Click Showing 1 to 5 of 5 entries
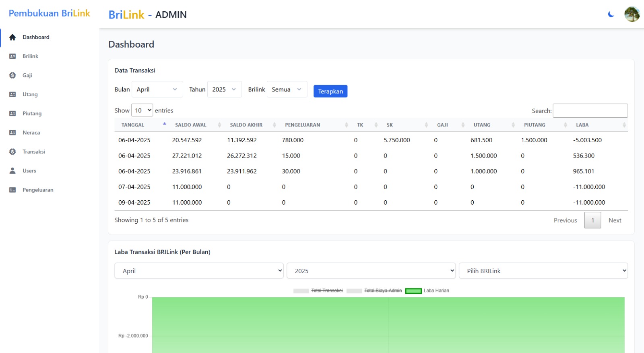The height and width of the screenshot is (353, 644). point(151,220)
